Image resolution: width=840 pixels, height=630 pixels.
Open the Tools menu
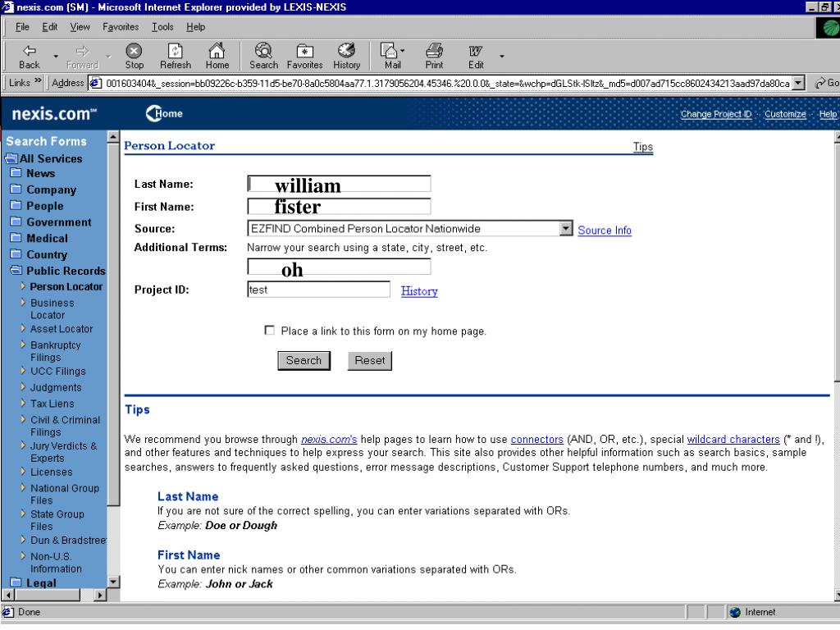pos(162,27)
